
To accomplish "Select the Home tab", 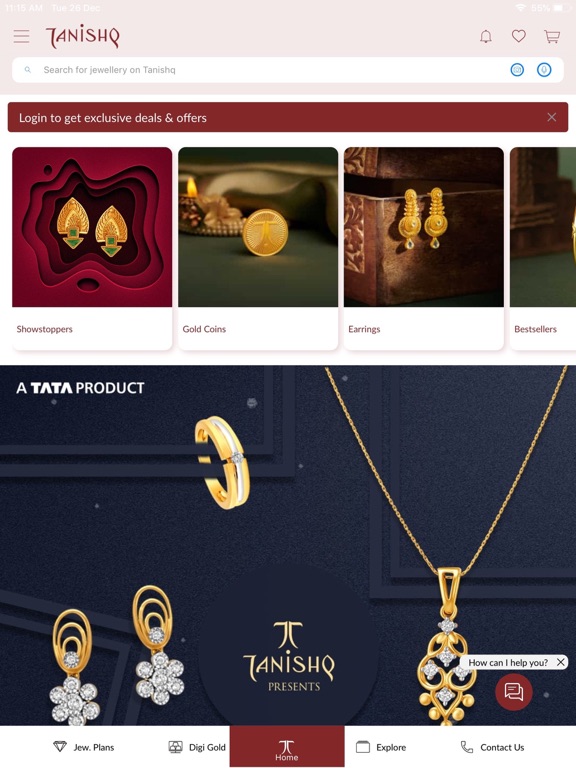I will [287, 746].
